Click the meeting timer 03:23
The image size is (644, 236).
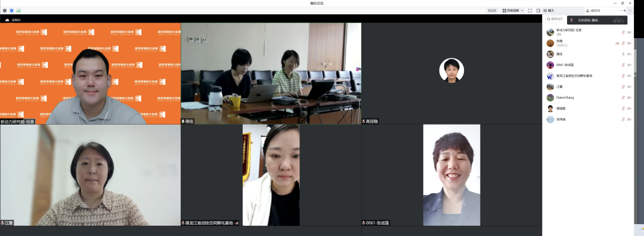pyautogui.click(x=491, y=11)
